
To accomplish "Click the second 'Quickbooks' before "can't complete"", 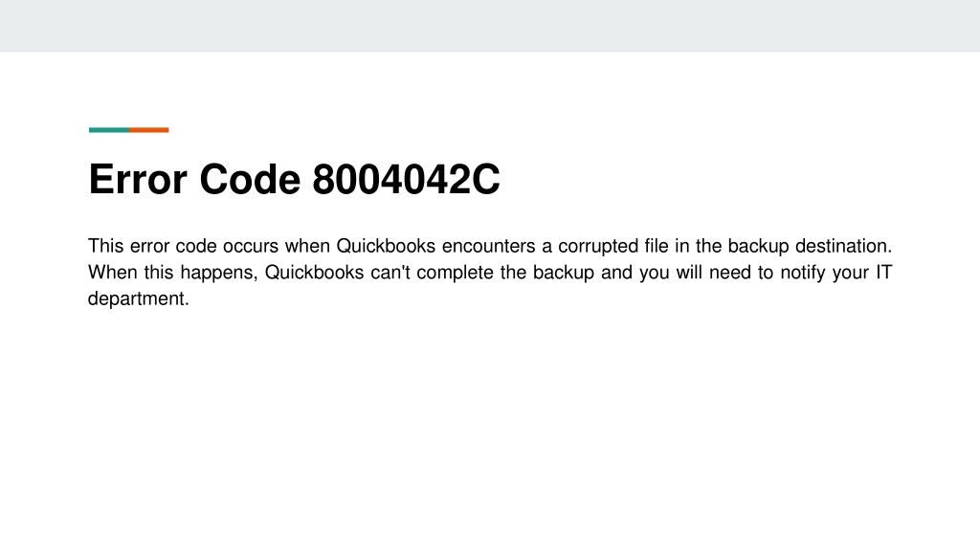I will point(314,273).
